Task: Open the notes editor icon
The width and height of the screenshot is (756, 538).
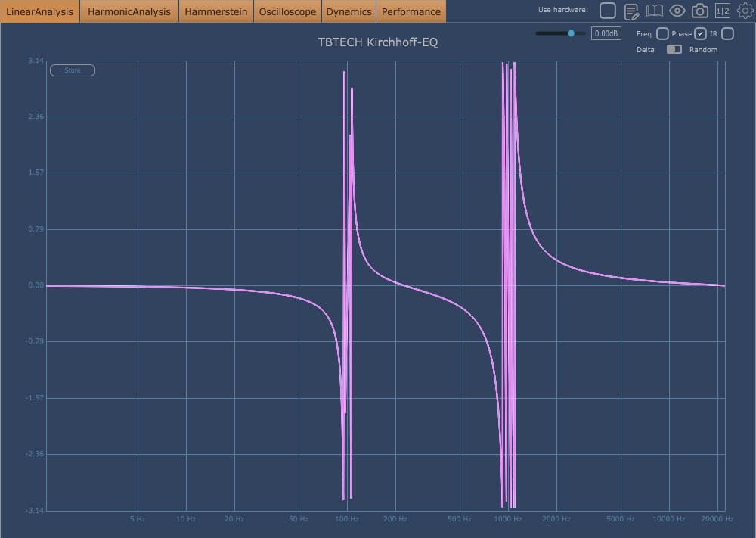Action: click(x=631, y=11)
